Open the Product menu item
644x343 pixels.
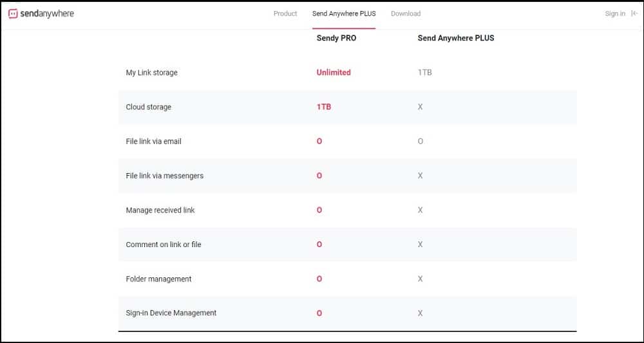(285, 14)
